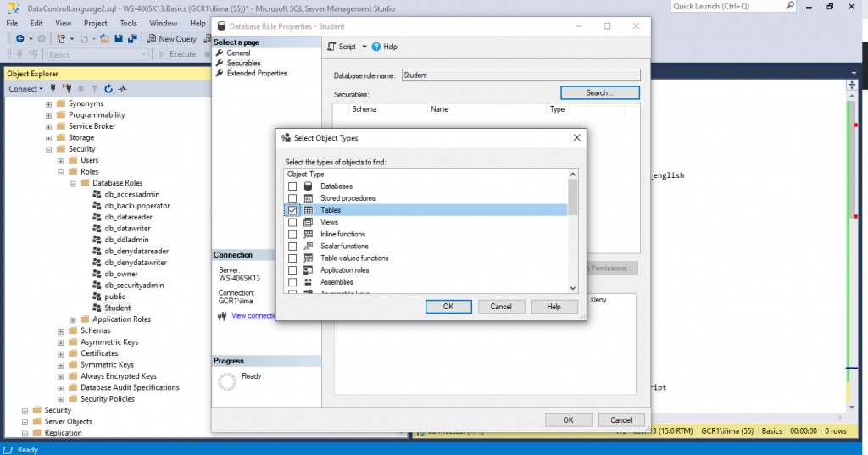Collapse the Database Roles tree node
Screen dimensions: 868x455
(73, 183)
